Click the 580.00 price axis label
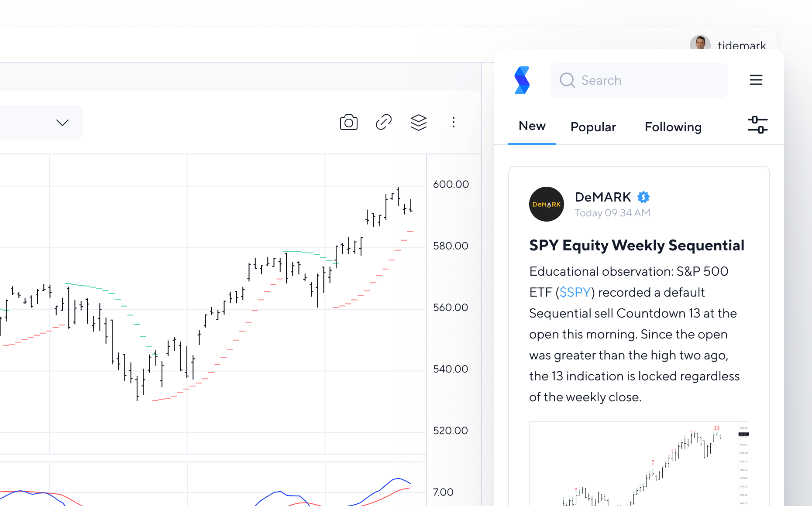This screenshot has height=506, width=812. pos(451,246)
